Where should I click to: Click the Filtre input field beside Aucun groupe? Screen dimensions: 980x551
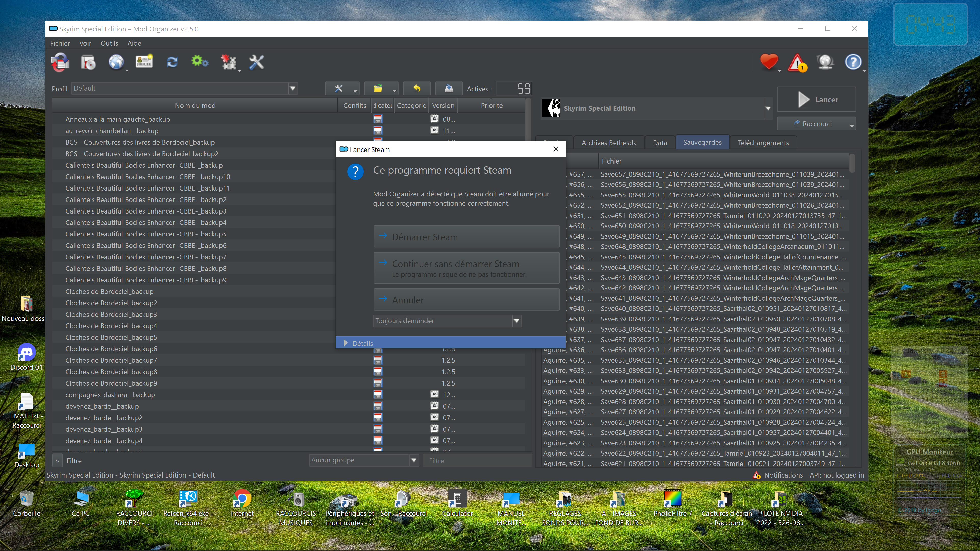click(x=477, y=460)
